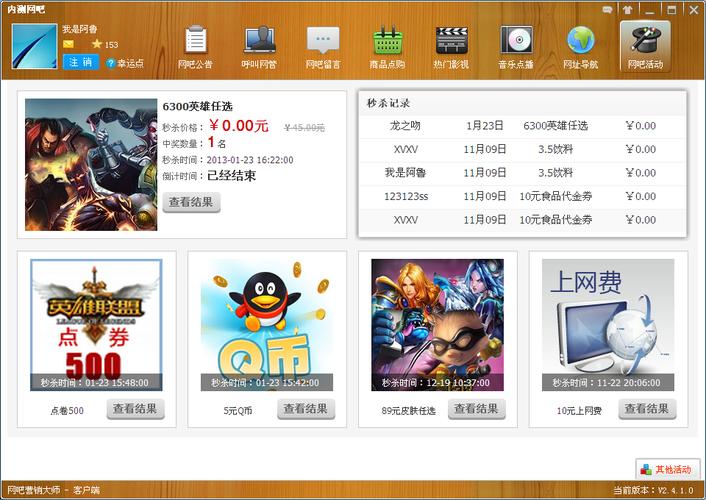The height and width of the screenshot is (500, 706).
Task: Click the 2013-01-23 16:22:00 time
Action: point(250,160)
